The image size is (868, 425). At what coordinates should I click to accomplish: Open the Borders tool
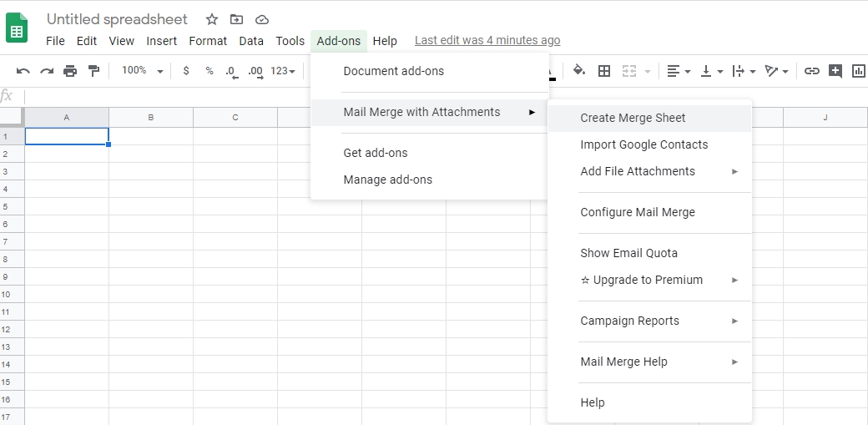pyautogui.click(x=604, y=71)
